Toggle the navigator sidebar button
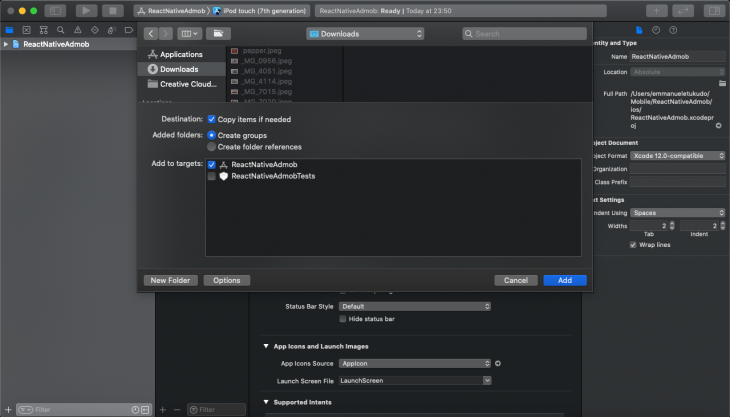 coord(55,11)
